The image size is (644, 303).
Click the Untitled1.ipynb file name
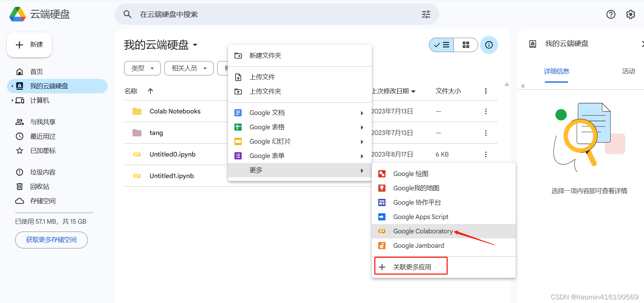tap(172, 176)
